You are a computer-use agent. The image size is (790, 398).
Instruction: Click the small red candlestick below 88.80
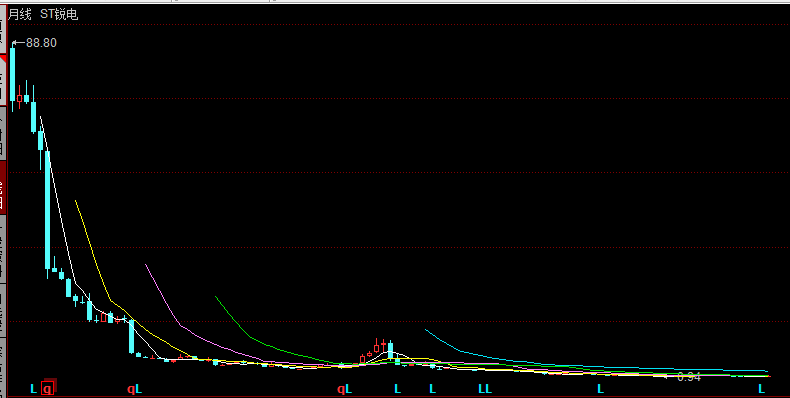[x=20, y=98]
